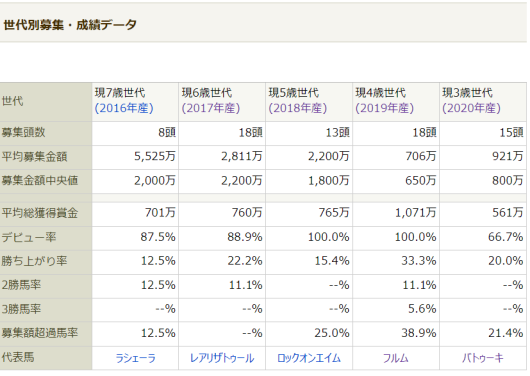Select the 募集額超過馬率 row header
The image size is (530, 376).
[46, 334]
